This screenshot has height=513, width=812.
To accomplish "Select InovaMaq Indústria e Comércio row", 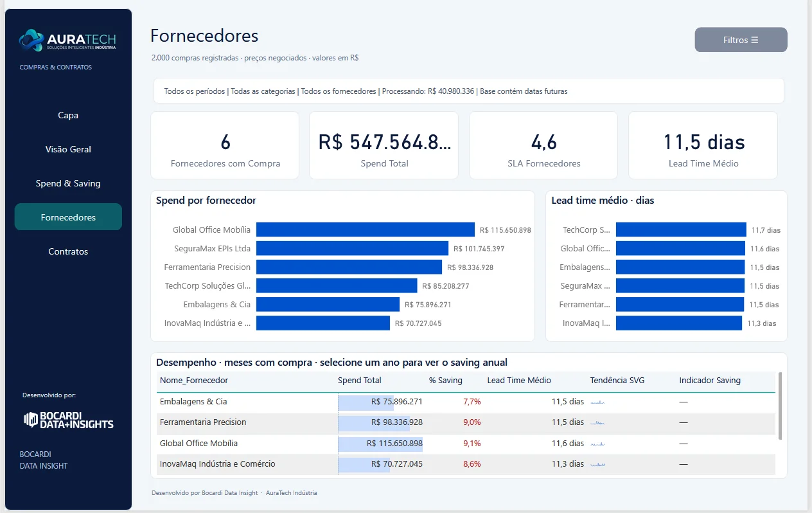I will pos(218,464).
